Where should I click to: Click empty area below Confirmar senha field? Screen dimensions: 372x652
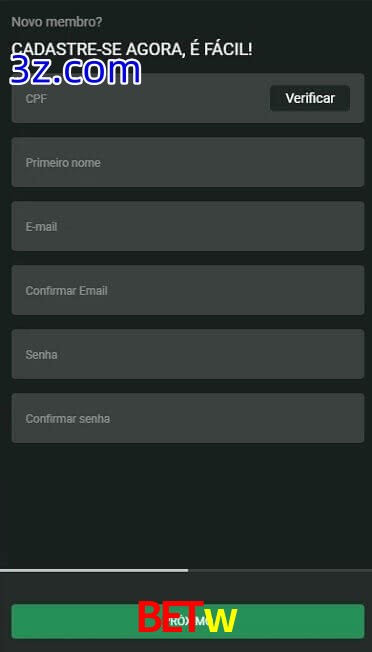pos(188,505)
